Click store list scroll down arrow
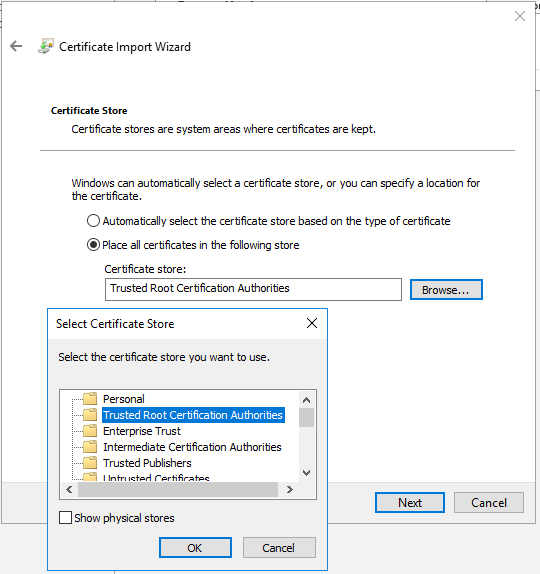The width and height of the screenshot is (540, 574). click(306, 473)
